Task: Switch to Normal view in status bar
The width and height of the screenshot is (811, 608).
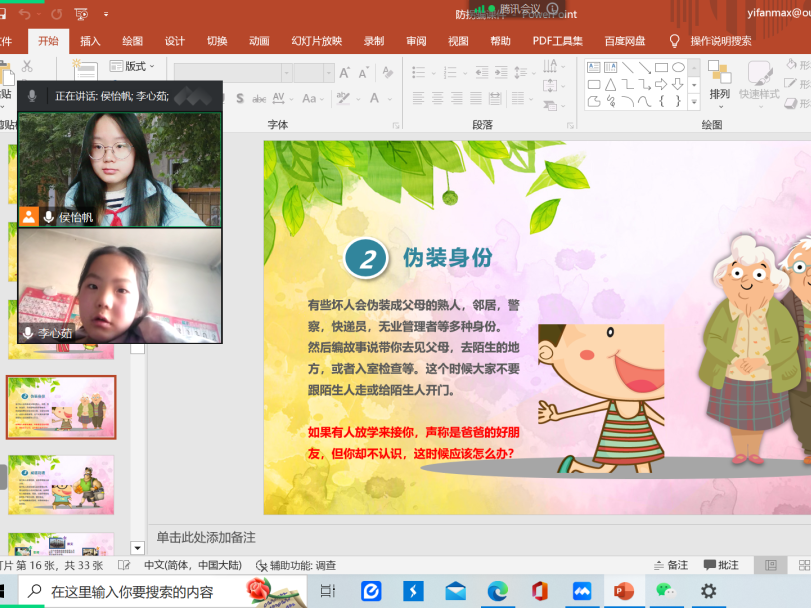Action: 771,565
